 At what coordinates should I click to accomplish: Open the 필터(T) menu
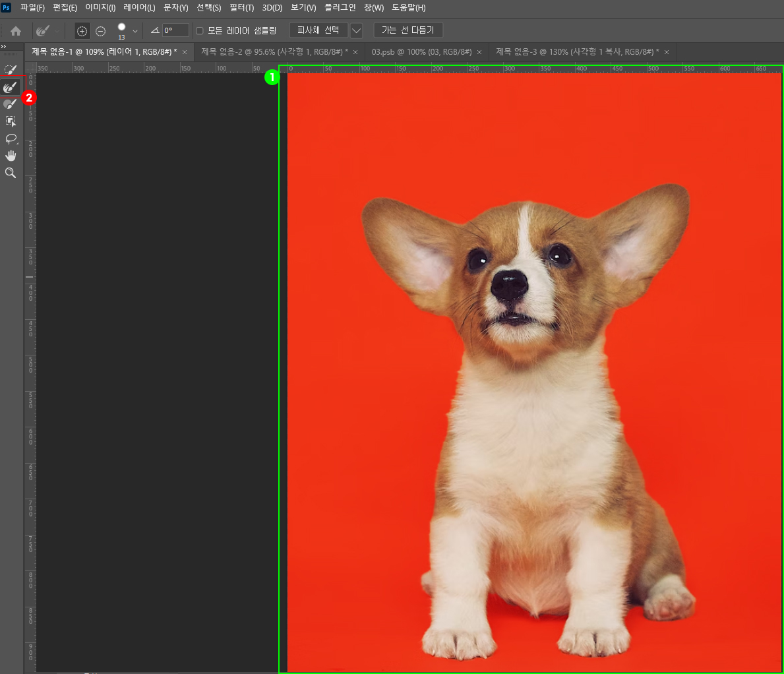point(241,8)
